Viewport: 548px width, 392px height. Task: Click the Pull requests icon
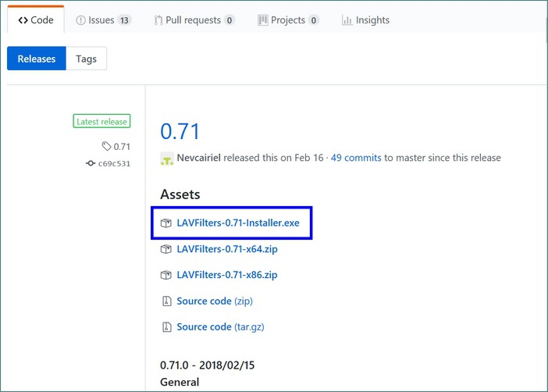pos(158,20)
